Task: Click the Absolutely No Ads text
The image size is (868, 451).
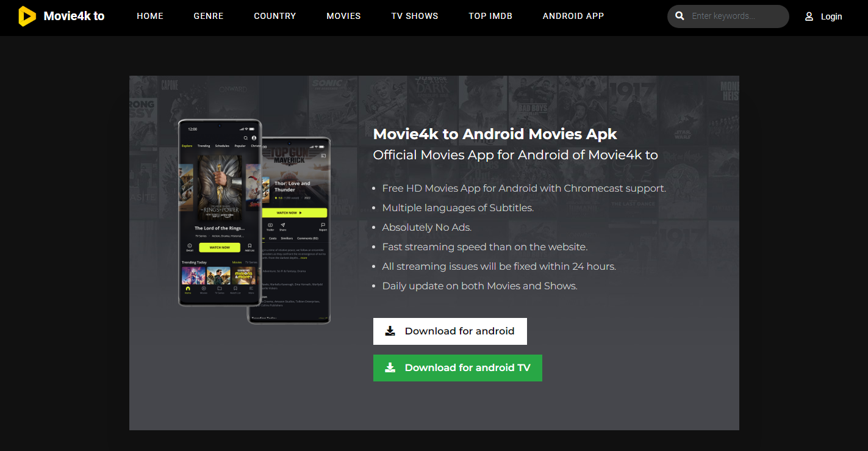Action: (427, 228)
